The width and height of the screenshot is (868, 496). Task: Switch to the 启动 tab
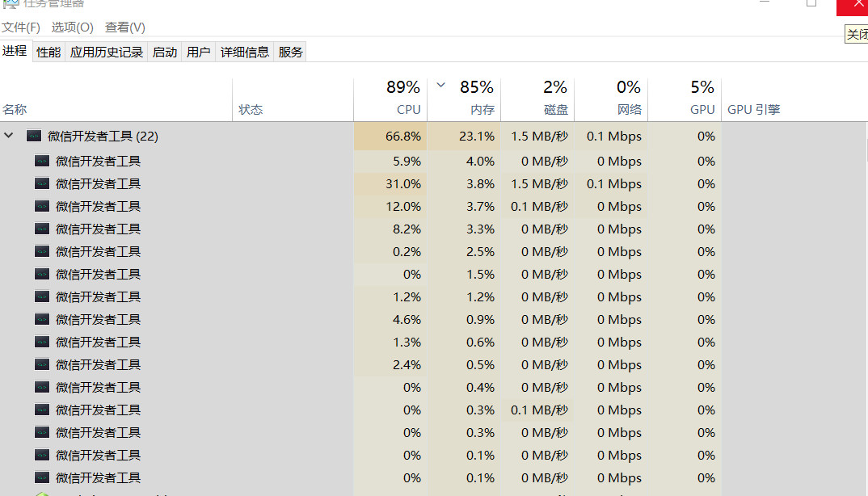coord(164,52)
